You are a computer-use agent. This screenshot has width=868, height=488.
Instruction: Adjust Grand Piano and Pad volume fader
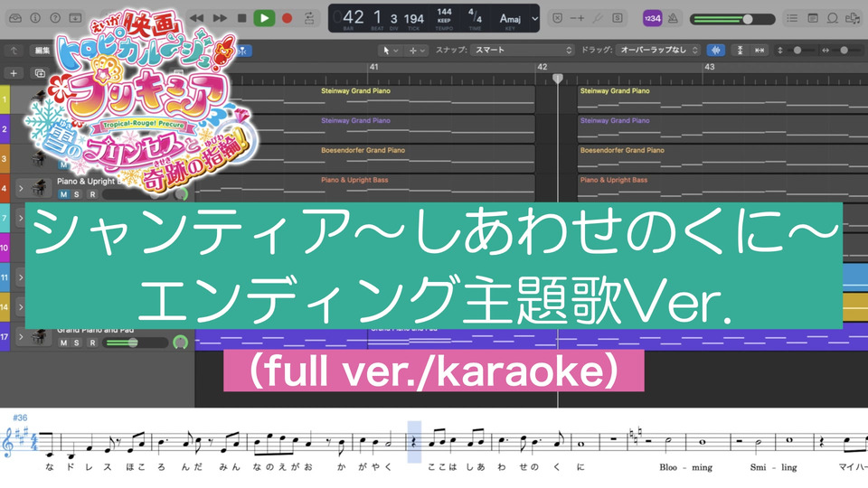tap(136, 343)
